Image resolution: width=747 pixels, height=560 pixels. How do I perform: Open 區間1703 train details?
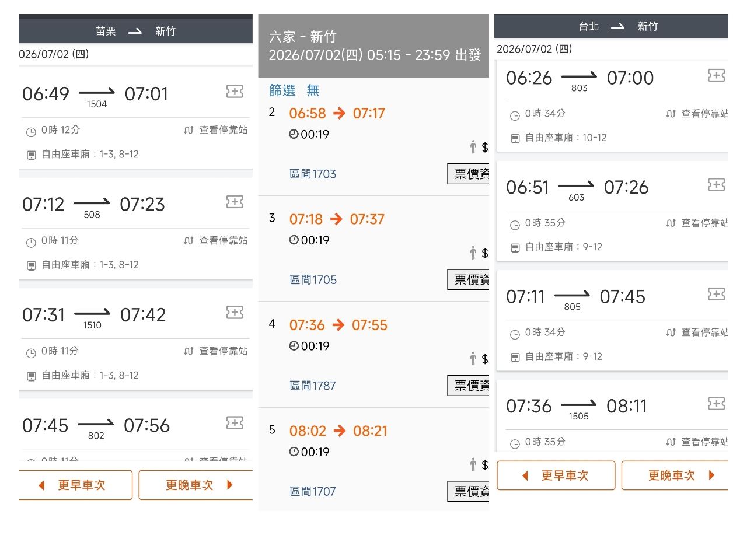(313, 174)
